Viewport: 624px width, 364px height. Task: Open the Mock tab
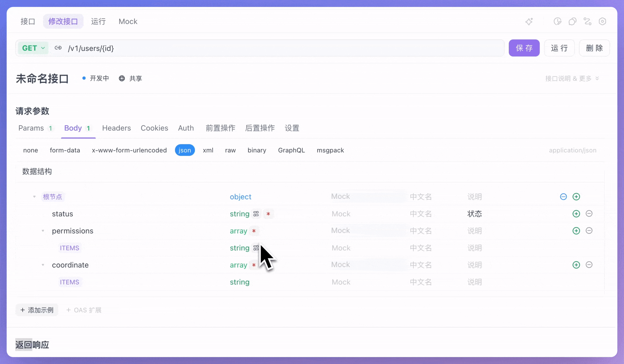[128, 22]
